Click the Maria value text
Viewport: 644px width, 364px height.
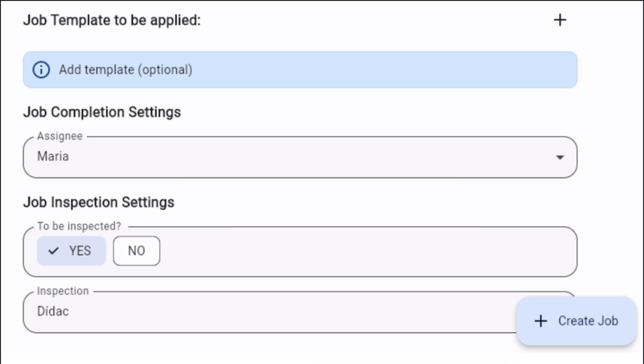(53, 156)
